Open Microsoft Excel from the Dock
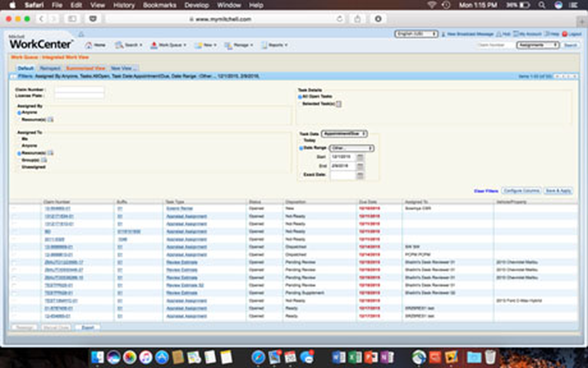This screenshot has height=368, width=588. (x=355, y=357)
